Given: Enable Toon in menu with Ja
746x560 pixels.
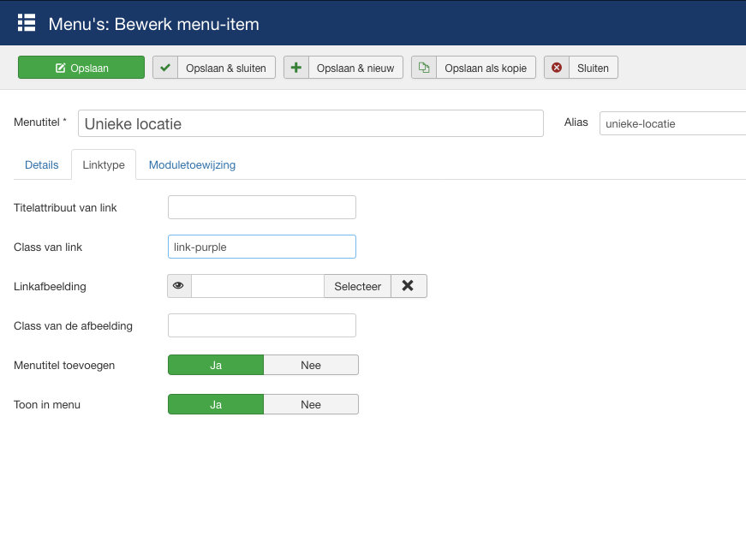Looking at the screenshot, I should point(216,404).
